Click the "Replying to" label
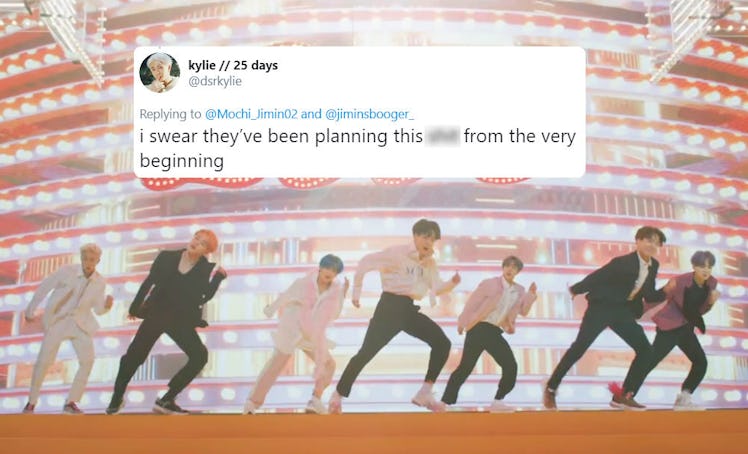 (170, 114)
